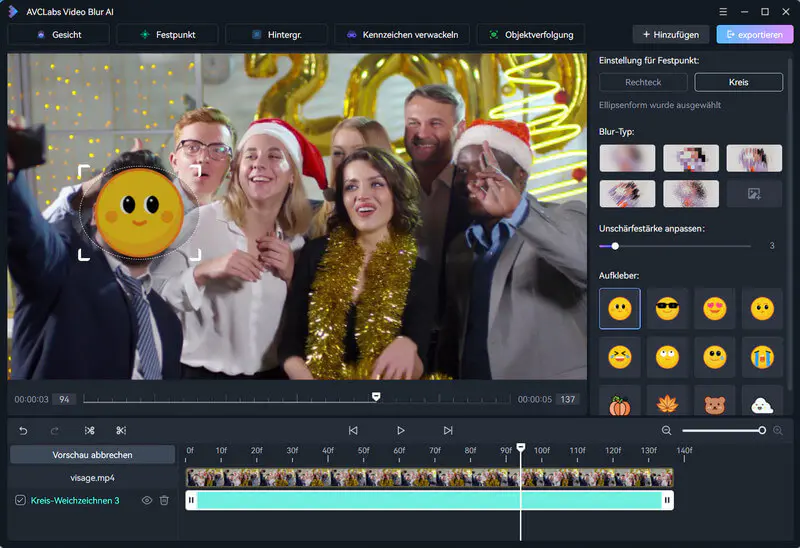800x548 pixels.
Task: Click the end frame field 137
Action: pos(567,400)
